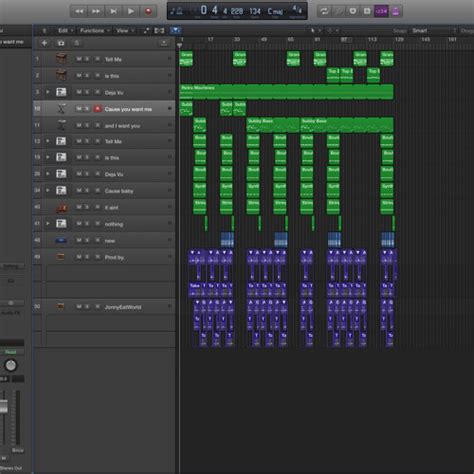Image resolution: width=474 pixels, height=474 pixels.
Task: Expand the Cause baby track stack
Action: coord(48,190)
